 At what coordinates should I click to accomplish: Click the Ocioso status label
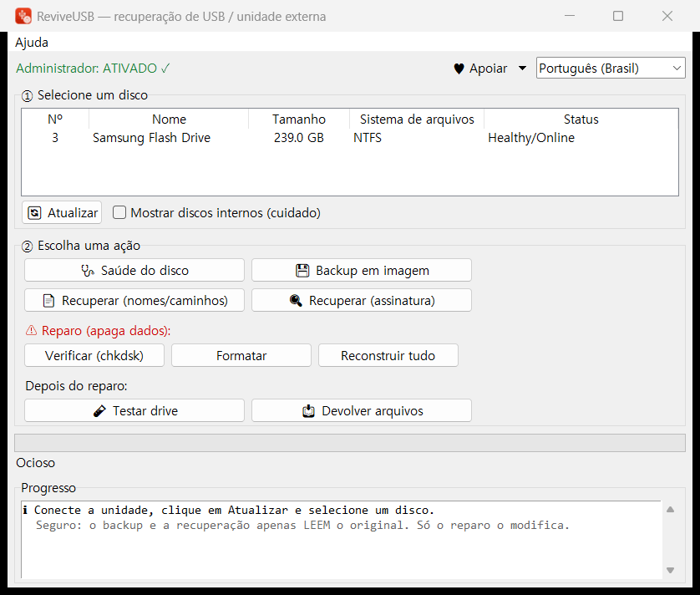click(36, 463)
